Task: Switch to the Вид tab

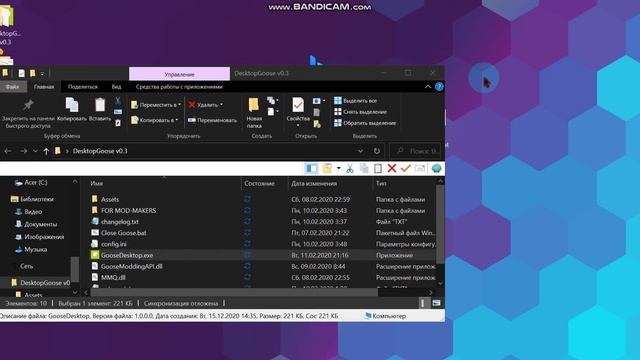Action: coord(116,87)
